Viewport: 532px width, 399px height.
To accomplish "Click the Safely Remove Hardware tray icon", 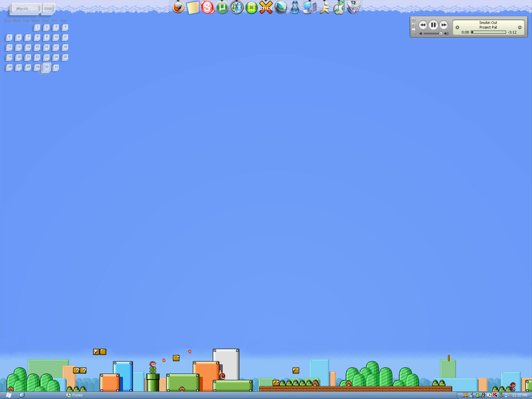I will coord(501,395).
